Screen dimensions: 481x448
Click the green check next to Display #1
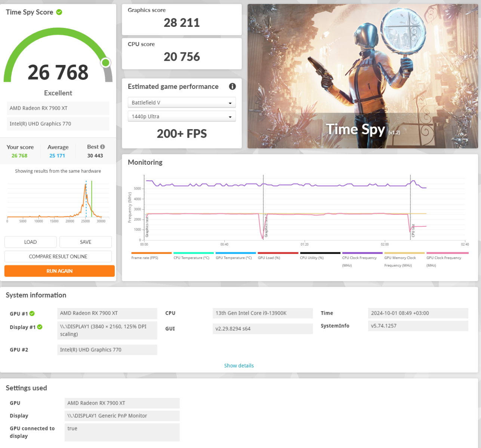coord(40,327)
